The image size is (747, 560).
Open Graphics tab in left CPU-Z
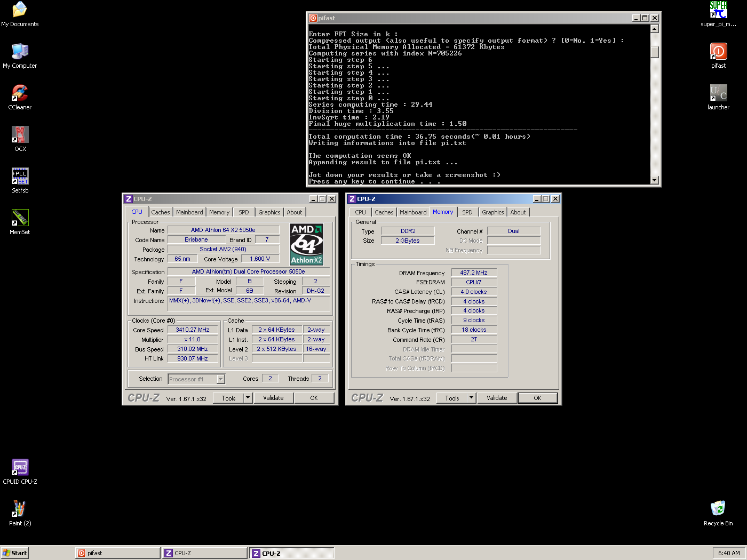269,212
